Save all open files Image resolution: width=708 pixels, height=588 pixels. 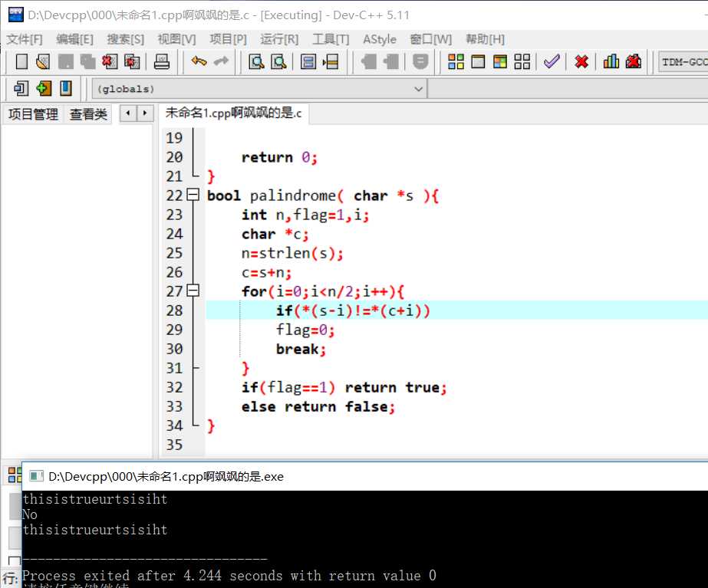87,61
